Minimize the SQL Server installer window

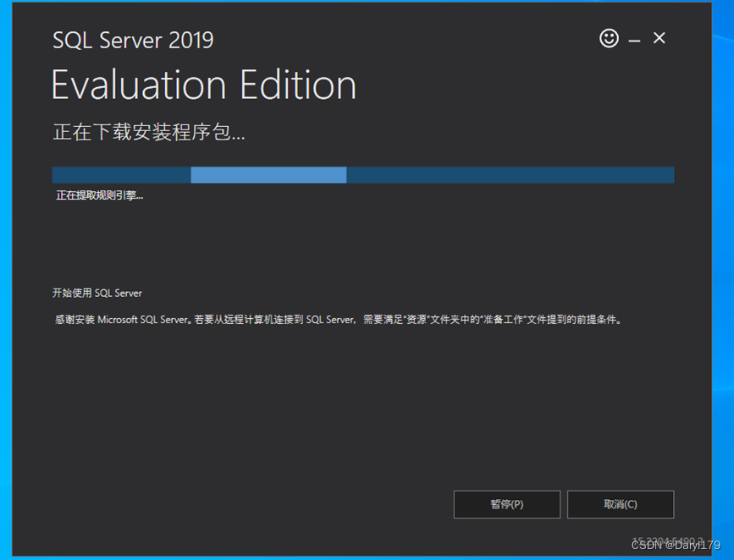[x=634, y=41]
